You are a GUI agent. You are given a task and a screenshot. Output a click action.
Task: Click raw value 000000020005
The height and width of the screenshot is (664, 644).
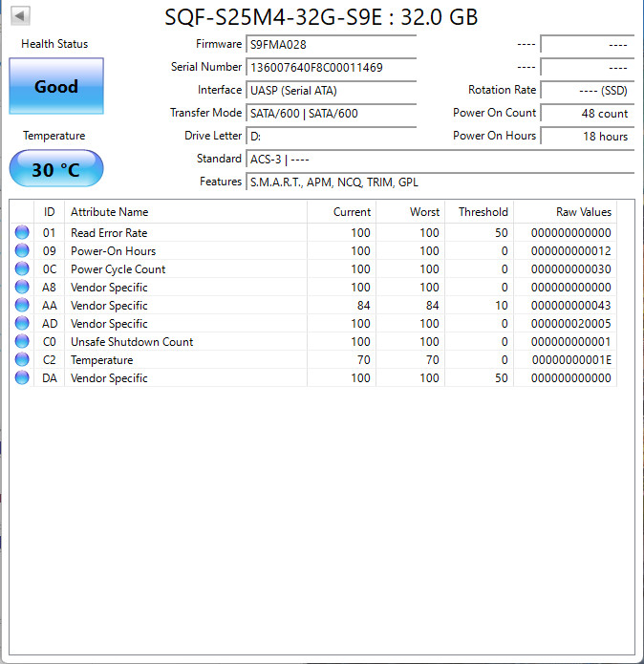[x=570, y=324]
